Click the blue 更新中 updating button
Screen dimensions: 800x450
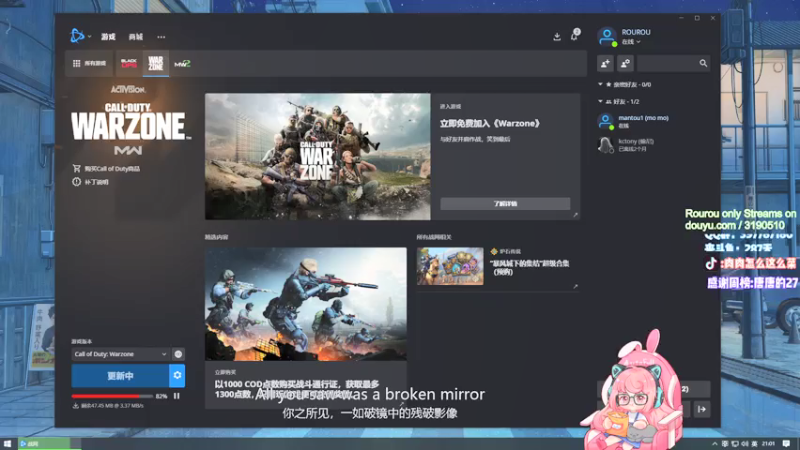tap(120, 376)
